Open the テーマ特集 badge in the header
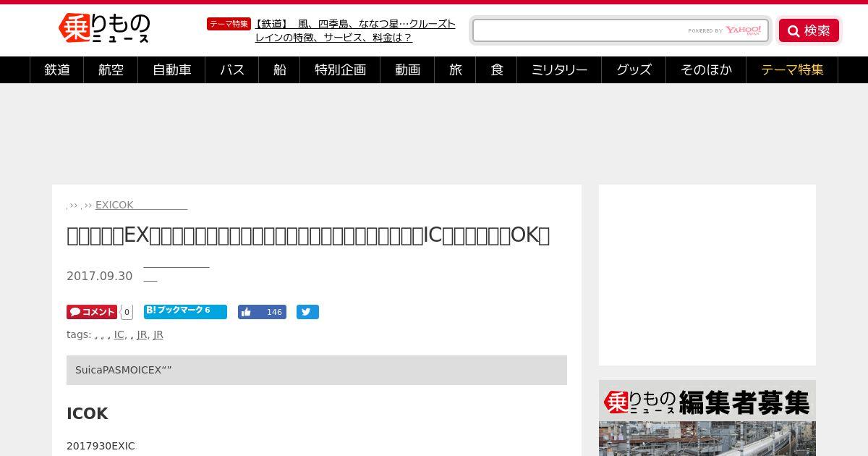Viewport: 868px width, 456px height. pyautogui.click(x=229, y=24)
